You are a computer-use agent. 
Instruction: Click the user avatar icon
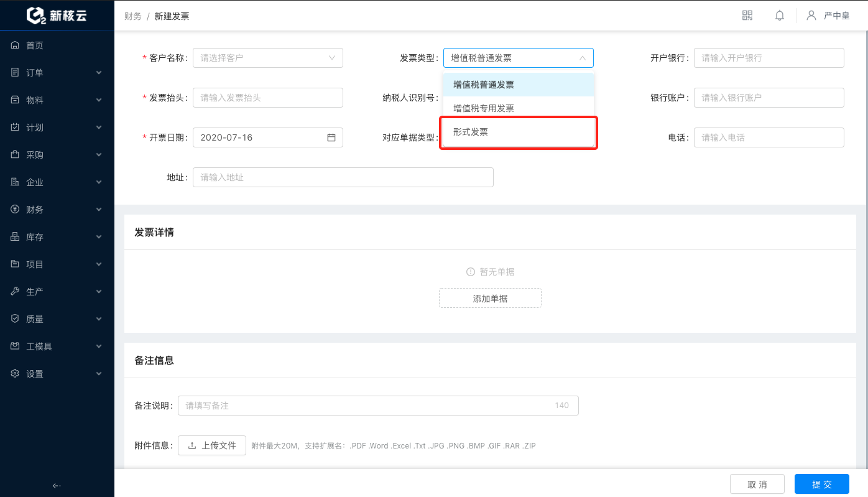click(x=811, y=16)
